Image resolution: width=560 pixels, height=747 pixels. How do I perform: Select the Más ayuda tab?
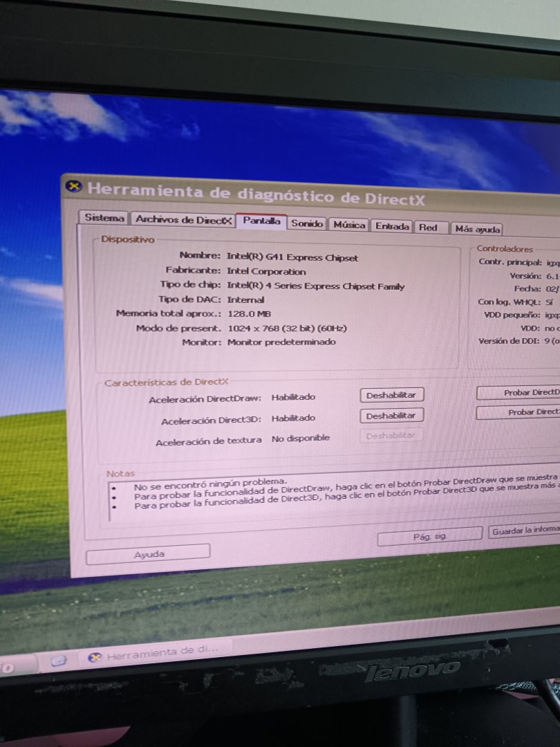(x=477, y=229)
